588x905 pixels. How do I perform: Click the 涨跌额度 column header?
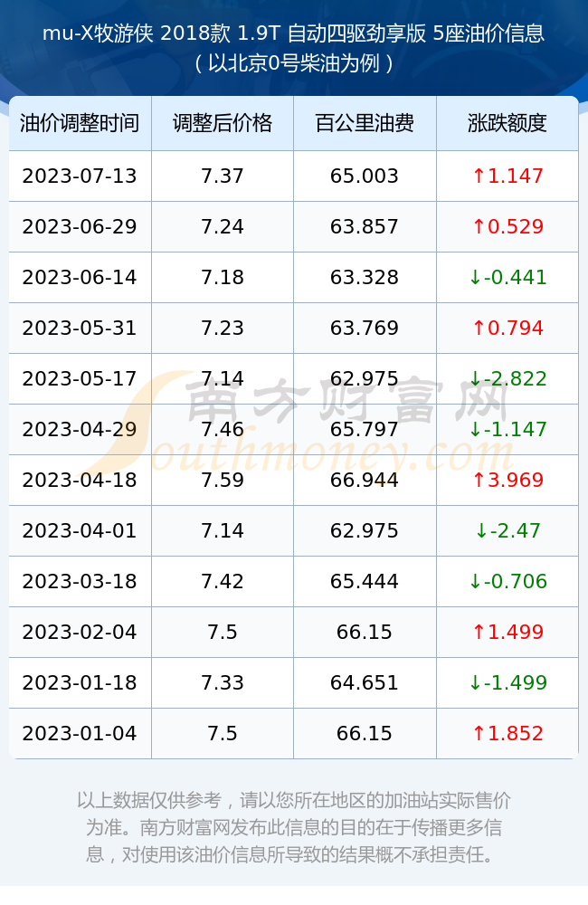(x=507, y=123)
